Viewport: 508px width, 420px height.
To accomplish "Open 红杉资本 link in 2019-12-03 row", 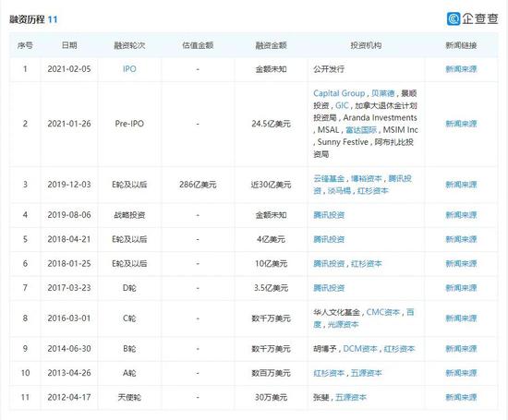I will click(x=373, y=191).
